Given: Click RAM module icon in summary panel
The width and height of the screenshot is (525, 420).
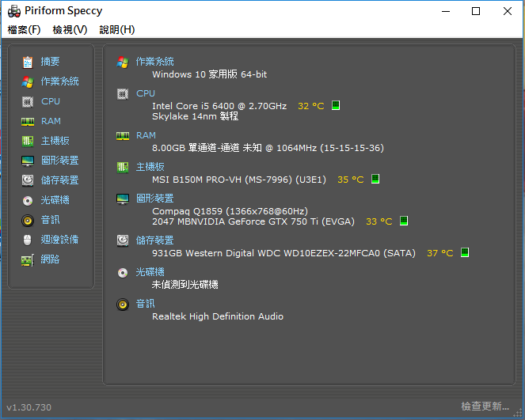Looking at the screenshot, I should pos(123,136).
